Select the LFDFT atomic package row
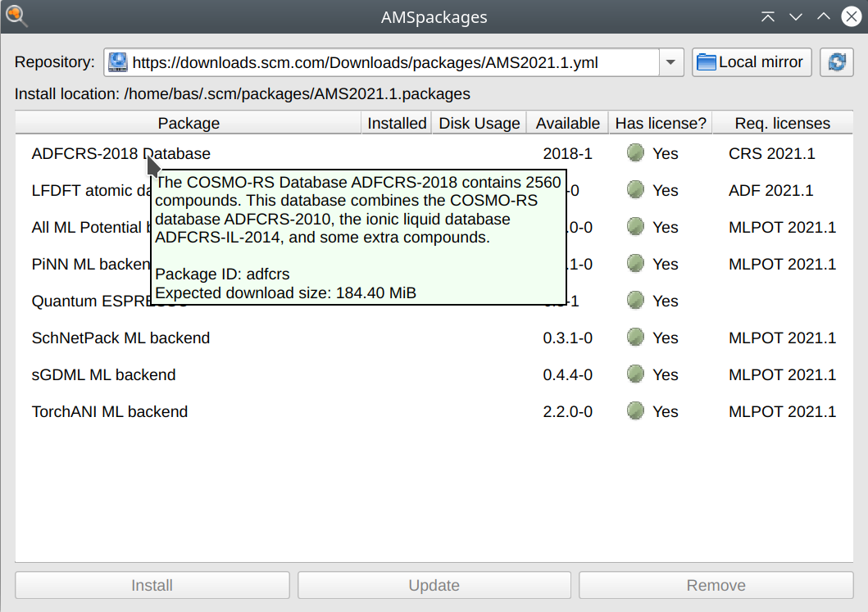The width and height of the screenshot is (868, 612). coord(434,190)
